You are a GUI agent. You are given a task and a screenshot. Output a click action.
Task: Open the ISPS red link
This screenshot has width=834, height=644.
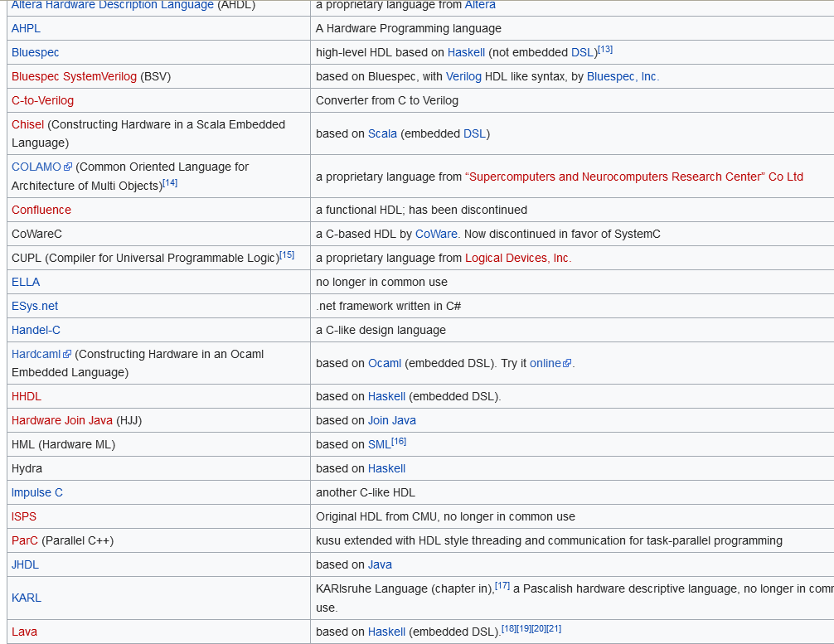[x=24, y=516]
